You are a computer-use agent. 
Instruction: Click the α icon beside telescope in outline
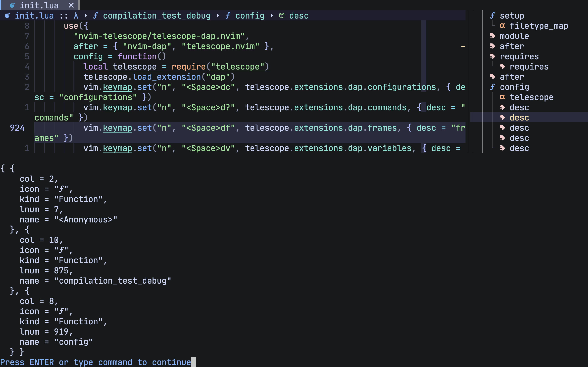[502, 97]
